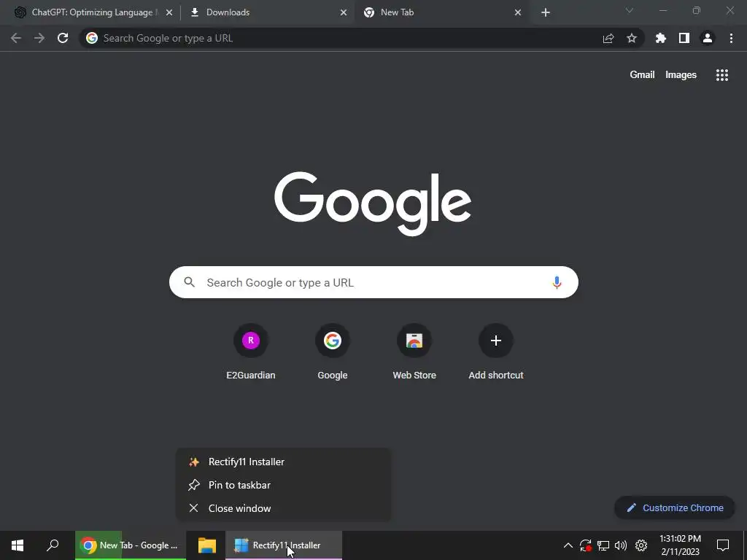Choose Pin to taskbar

[x=284, y=485]
